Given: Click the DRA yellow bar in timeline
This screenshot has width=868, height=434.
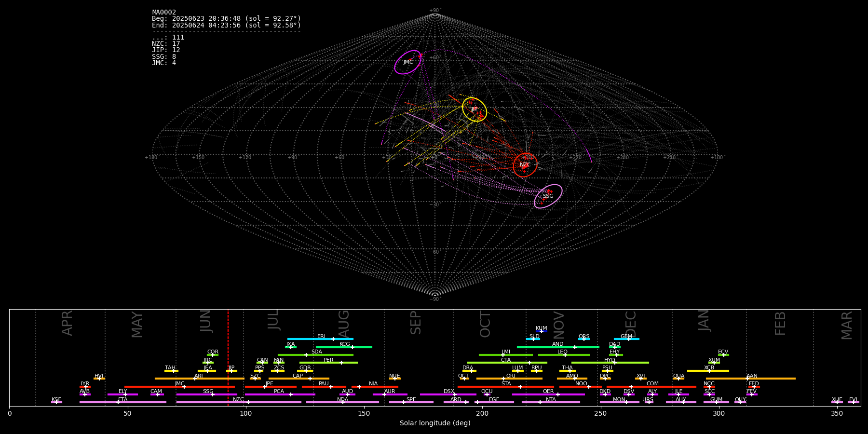Looking at the screenshot, I should pos(469,371).
